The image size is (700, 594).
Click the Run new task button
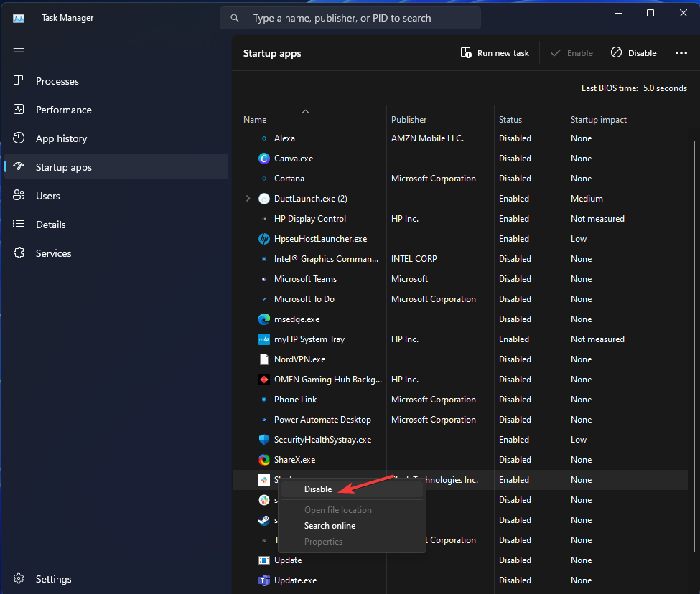pyautogui.click(x=495, y=52)
